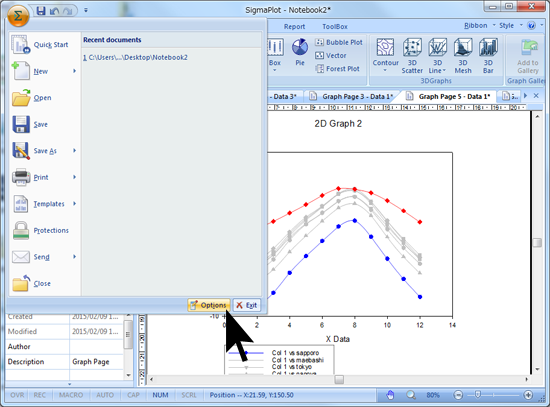Click the X Data axis label
Viewport: 550px width, 407px height.
tap(337, 339)
